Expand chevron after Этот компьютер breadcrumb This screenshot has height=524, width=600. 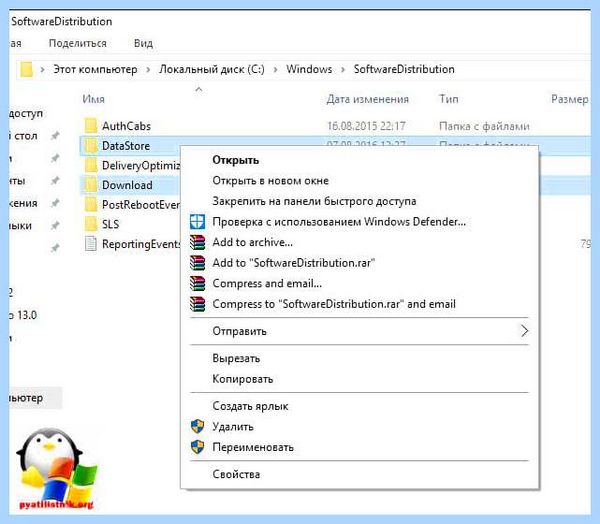click(148, 70)
